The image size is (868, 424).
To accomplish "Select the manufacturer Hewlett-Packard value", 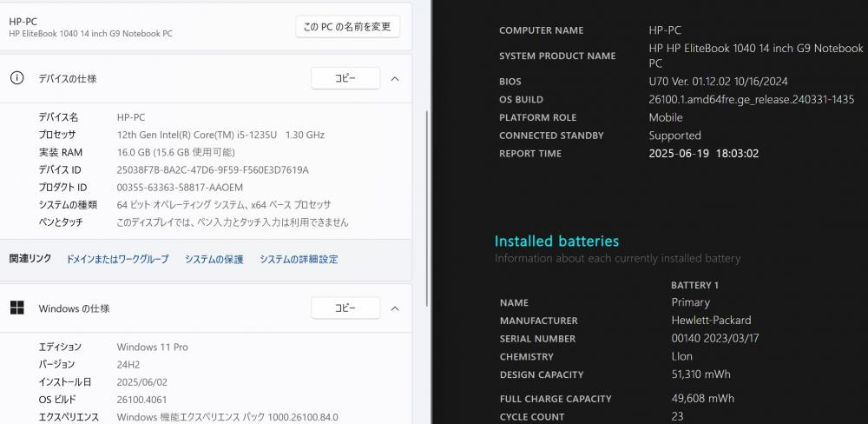I will click(x=712, y=321).
